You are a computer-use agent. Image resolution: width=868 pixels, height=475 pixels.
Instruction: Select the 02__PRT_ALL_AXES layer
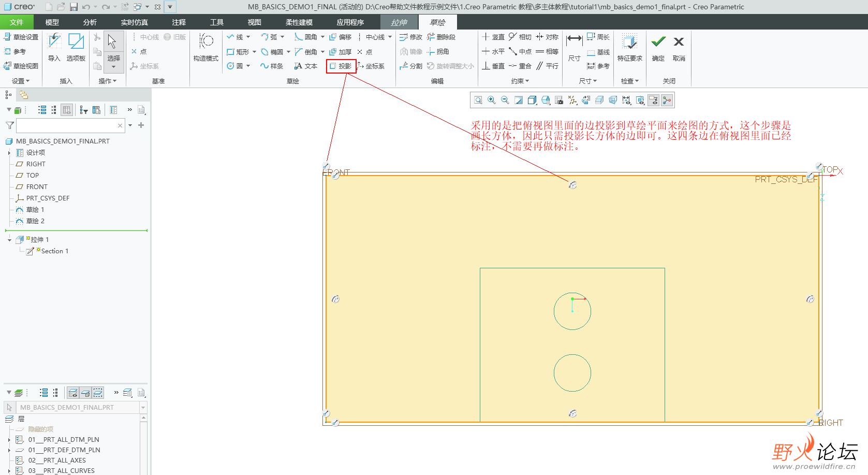pyautogui.click(x=57, y=460)
